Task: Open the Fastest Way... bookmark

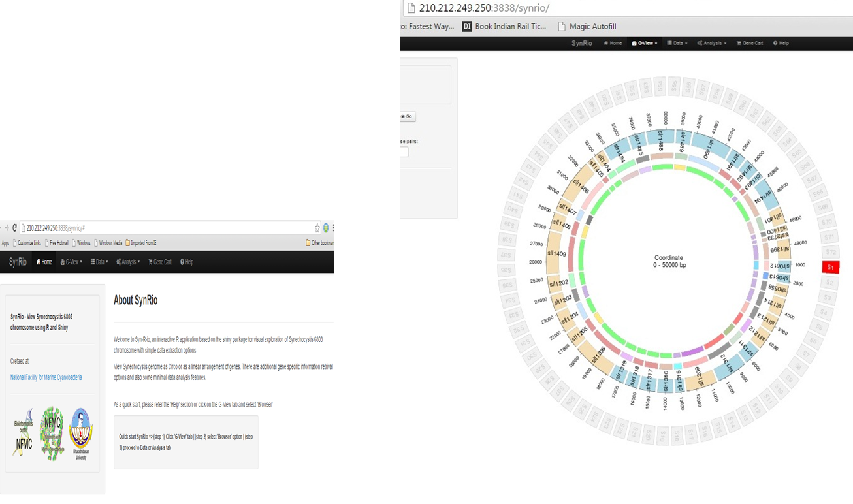Action: [x=426, y=27]
